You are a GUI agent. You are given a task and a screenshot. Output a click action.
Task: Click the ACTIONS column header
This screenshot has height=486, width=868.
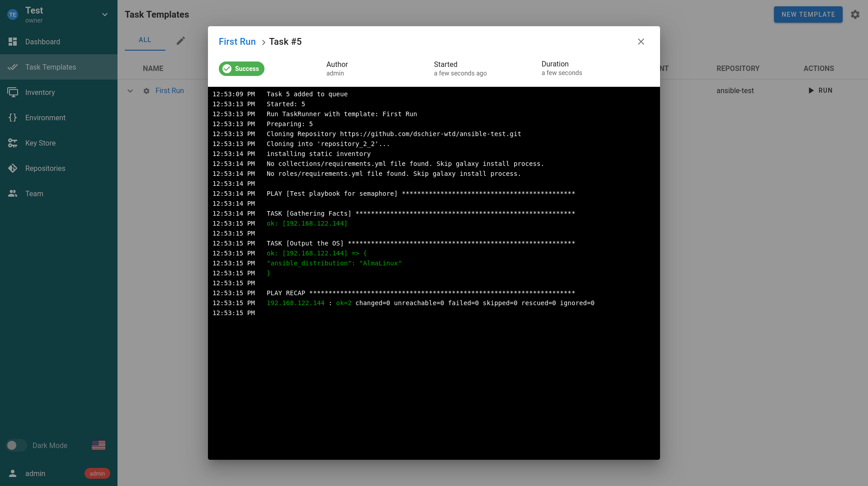(819, 68)
